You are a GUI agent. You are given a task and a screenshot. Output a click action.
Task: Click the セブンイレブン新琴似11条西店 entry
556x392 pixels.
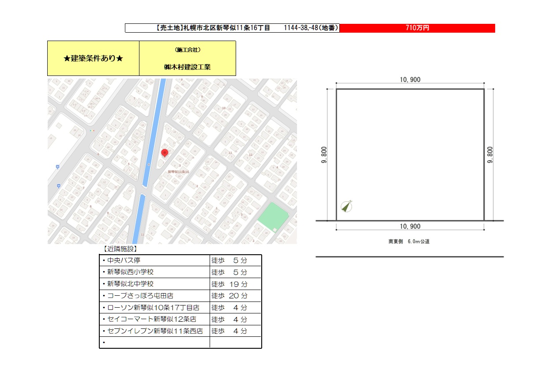tap(155, 331)
